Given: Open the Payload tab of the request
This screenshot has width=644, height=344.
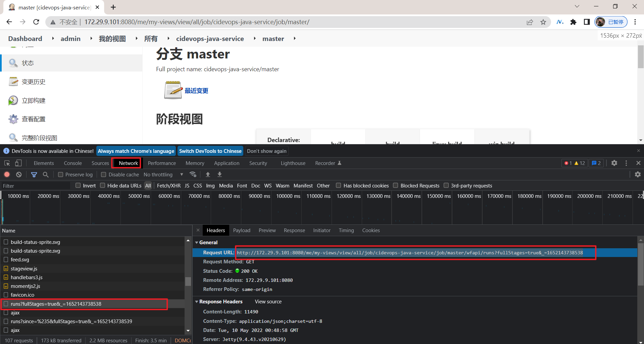Looking at the screenshot, I should coord(242,230).
